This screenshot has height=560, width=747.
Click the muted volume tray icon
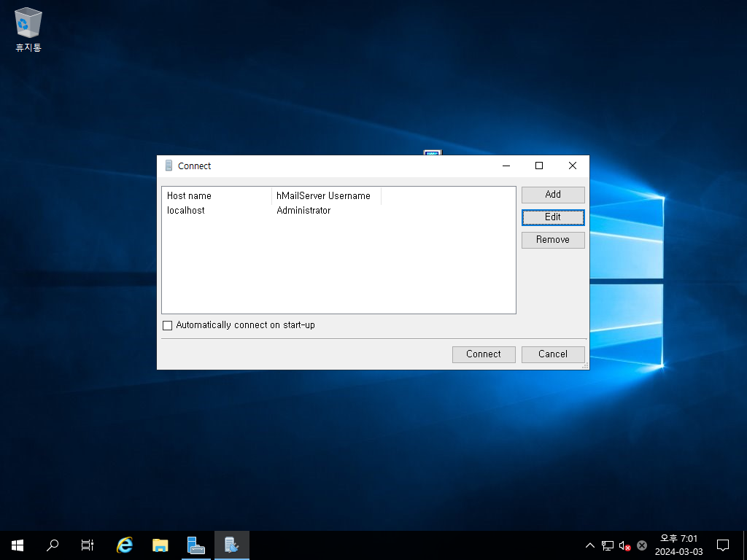pyautogui.click(x=624, y=545)
